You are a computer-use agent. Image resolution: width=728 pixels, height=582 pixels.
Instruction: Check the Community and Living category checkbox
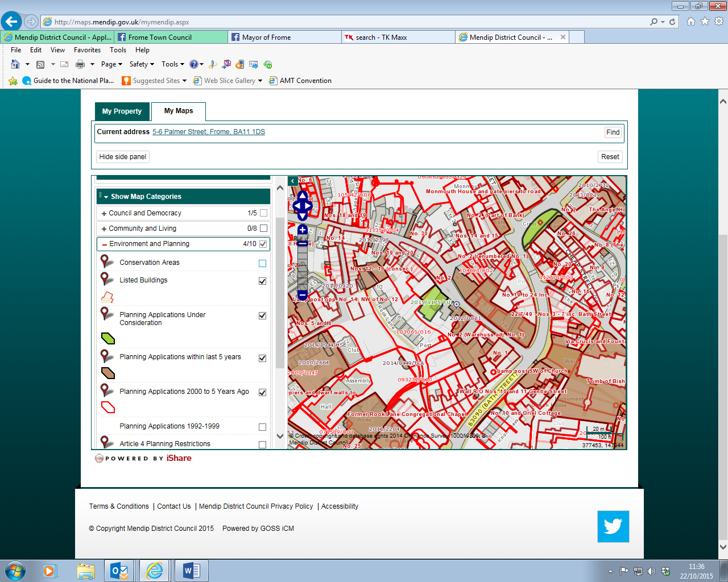point(263,228)
